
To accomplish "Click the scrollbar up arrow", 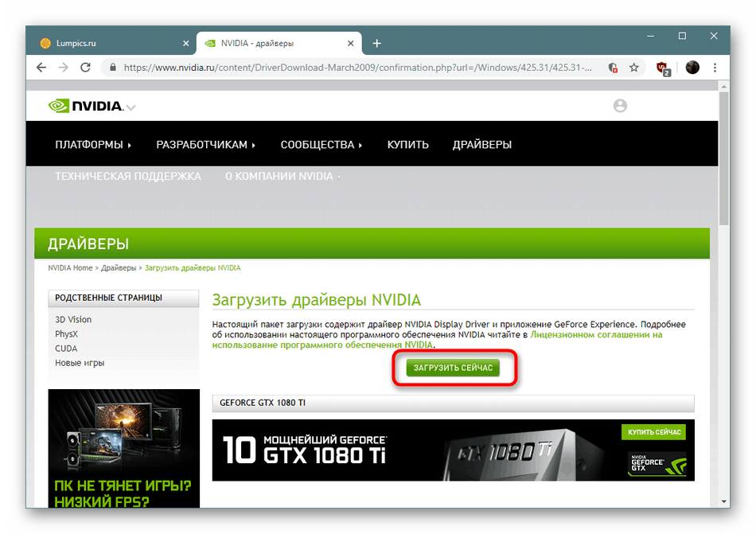I will (723, 87).
